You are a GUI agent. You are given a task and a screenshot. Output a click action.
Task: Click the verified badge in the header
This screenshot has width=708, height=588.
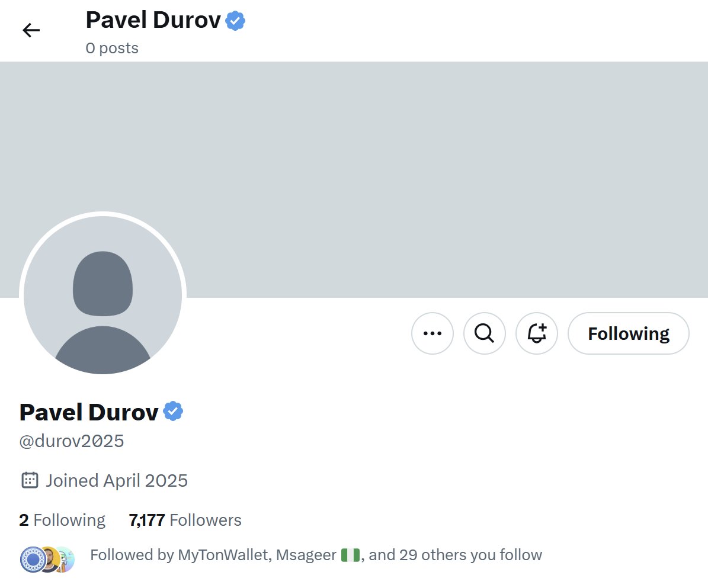[x=235, y=21]
